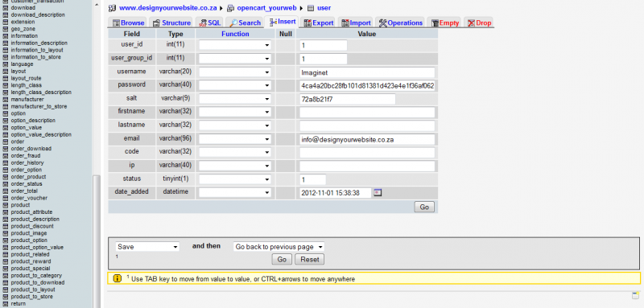Open the option_value_description table in sidebar
Image resolution: width=644 pixels, height=308 pixels.
click(x=41, y=134)
